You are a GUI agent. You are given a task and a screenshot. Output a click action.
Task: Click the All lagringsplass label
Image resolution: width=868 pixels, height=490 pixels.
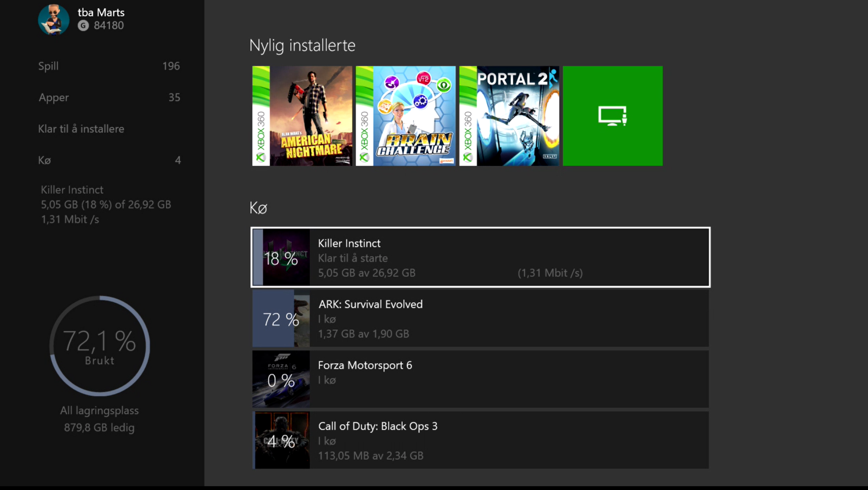[x=99, y=411]
